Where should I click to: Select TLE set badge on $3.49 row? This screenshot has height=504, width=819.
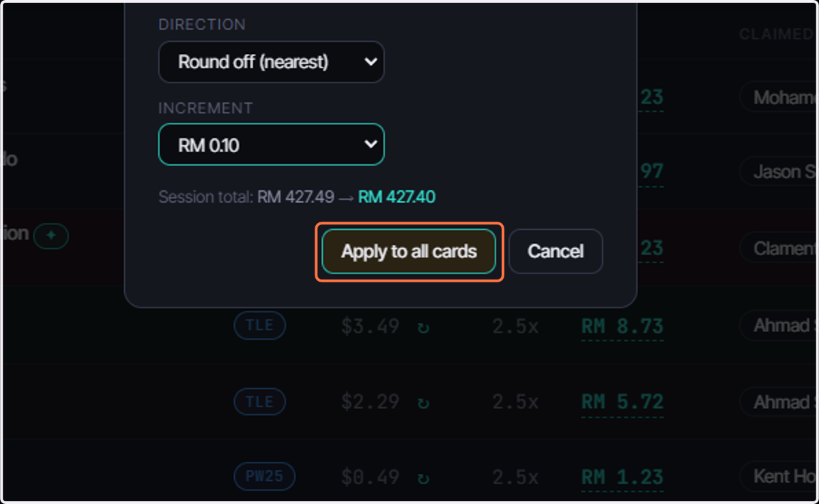click(x=259, y=326)
